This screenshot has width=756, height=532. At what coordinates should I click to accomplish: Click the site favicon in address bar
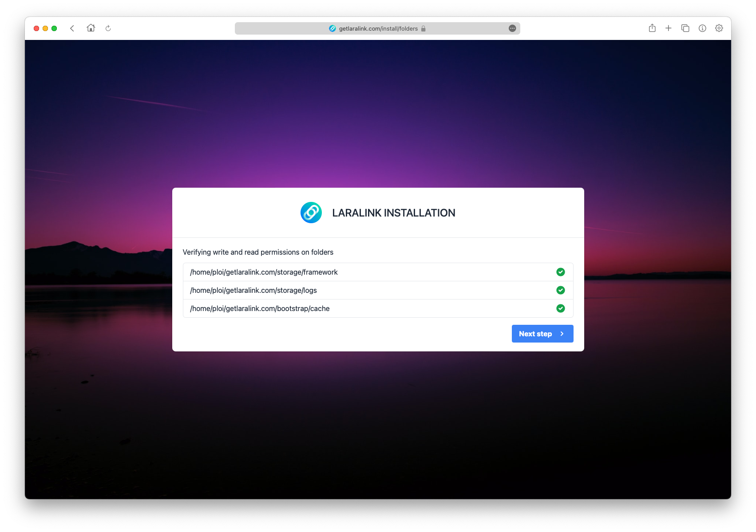332,28
